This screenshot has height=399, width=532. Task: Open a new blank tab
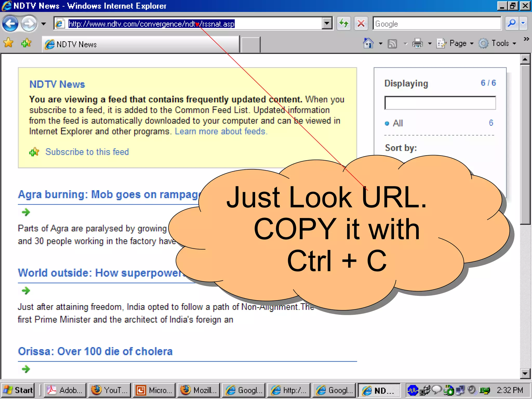pos(250,45)
